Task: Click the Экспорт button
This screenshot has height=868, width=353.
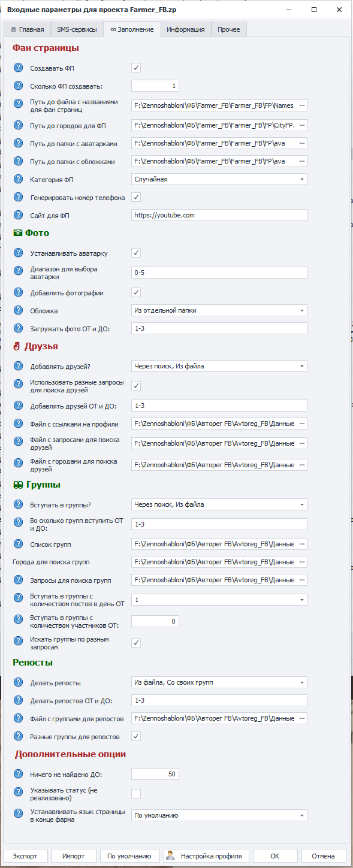Action: pos(25,855)
